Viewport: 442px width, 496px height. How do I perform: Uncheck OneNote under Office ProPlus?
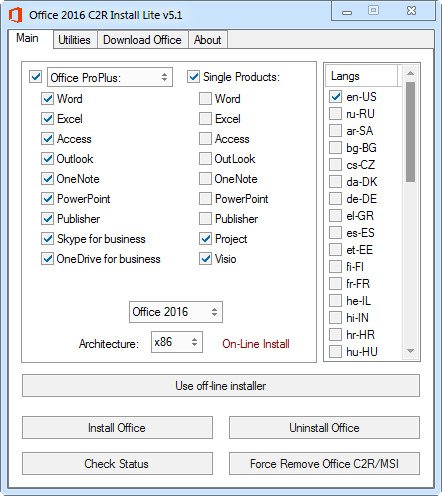point(47,179)
